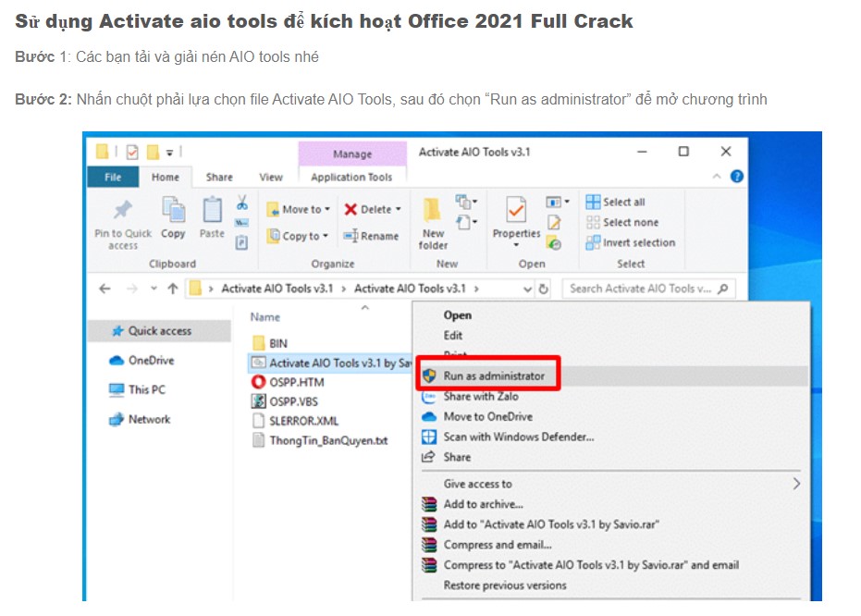
Task: Click the Pin to Quick access icon
Action: point(122,210)
